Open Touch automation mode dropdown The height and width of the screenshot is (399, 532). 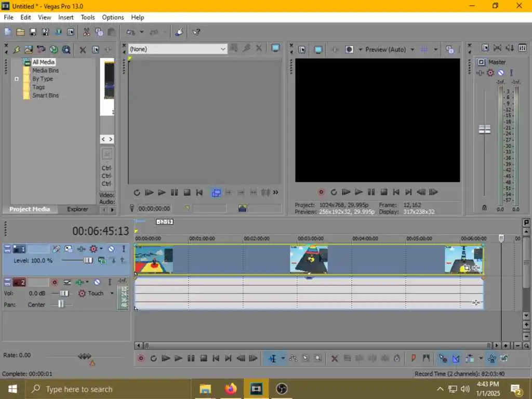click(x=112, y=293)
